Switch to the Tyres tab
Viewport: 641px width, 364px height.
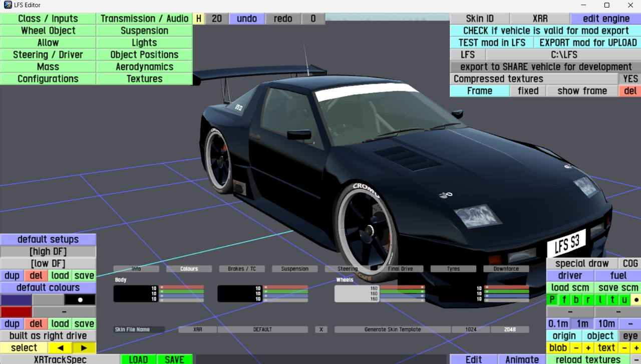click(x=453, y=269)
